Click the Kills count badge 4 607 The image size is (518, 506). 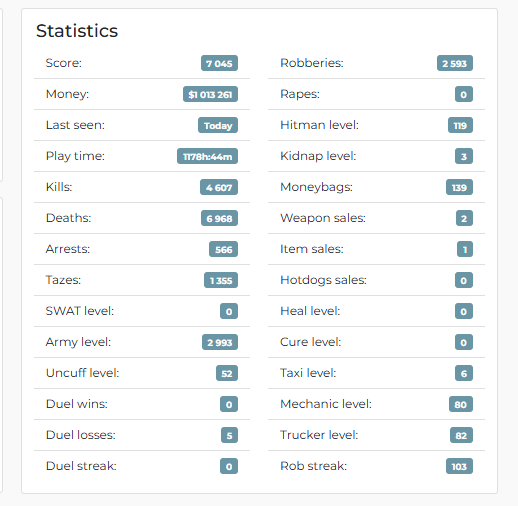pyautogui.click(x=219, y=187)
